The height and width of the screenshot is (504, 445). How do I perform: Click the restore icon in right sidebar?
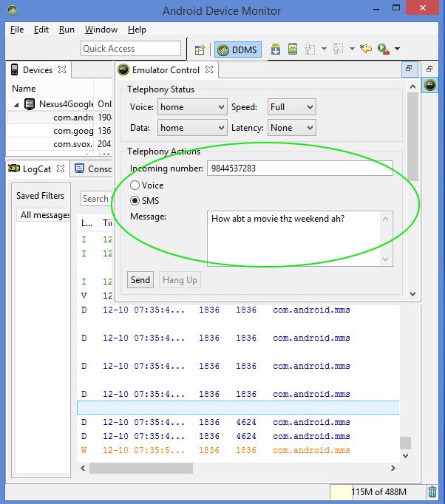point(429,69)
